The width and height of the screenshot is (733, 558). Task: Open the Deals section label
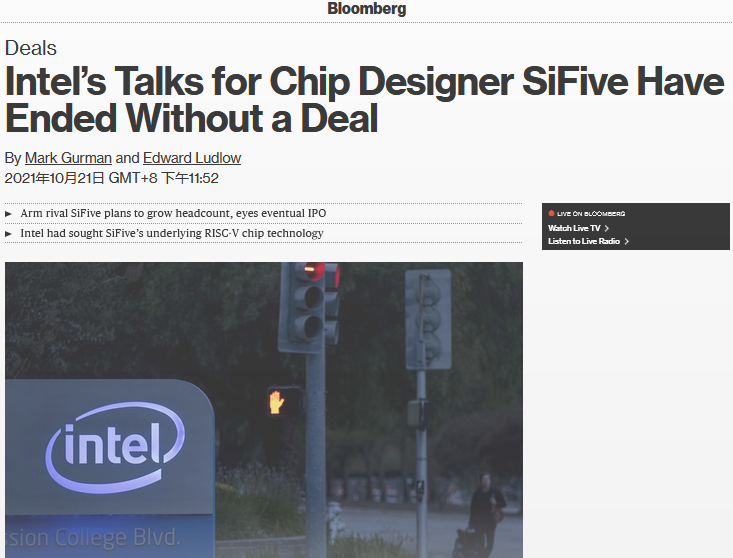[31, 48]
